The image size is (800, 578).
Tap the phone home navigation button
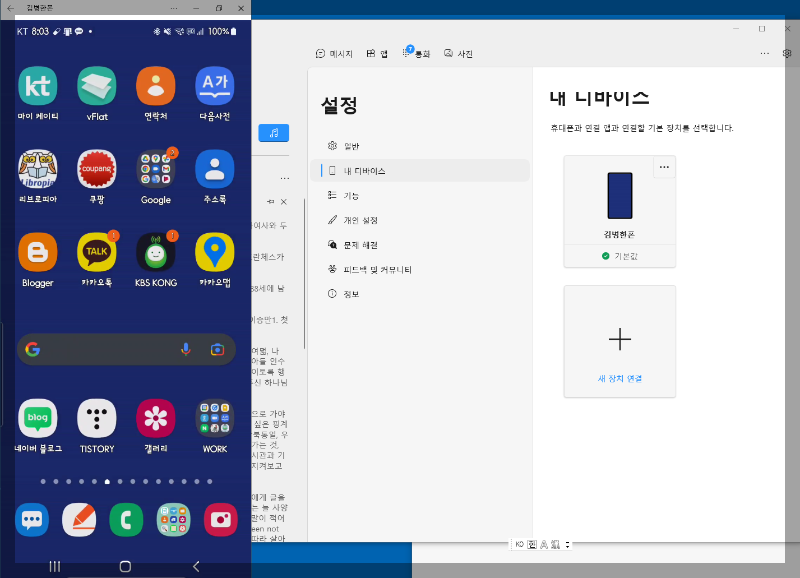125,566
